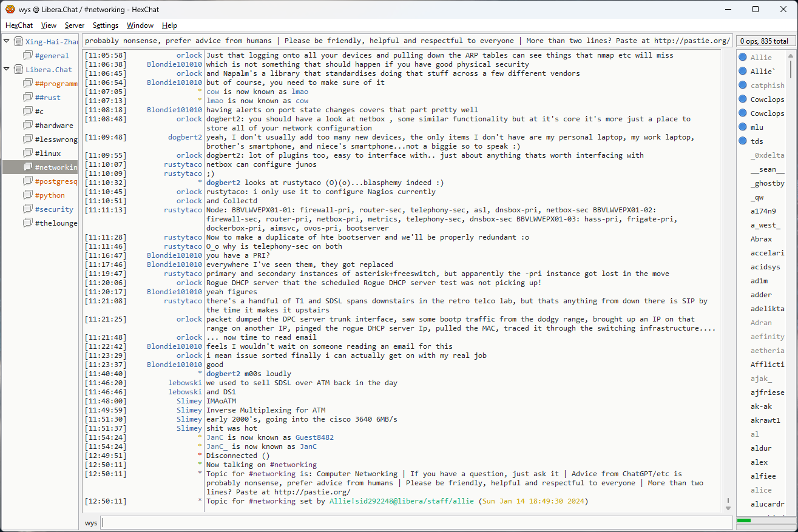The image size is (798, 532).
Task: Click the blue status dot beside mlu
Action: point(742,127)
